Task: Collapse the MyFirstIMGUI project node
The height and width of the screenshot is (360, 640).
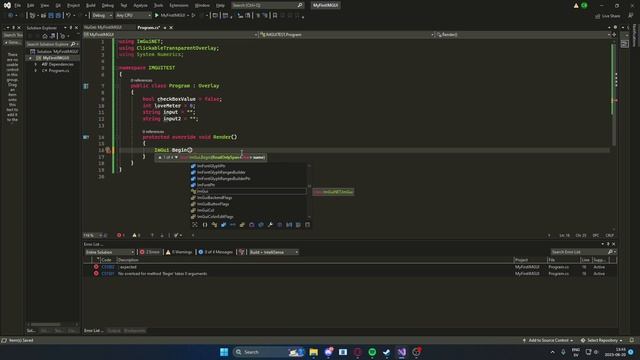Action: [x=30, y=58]
